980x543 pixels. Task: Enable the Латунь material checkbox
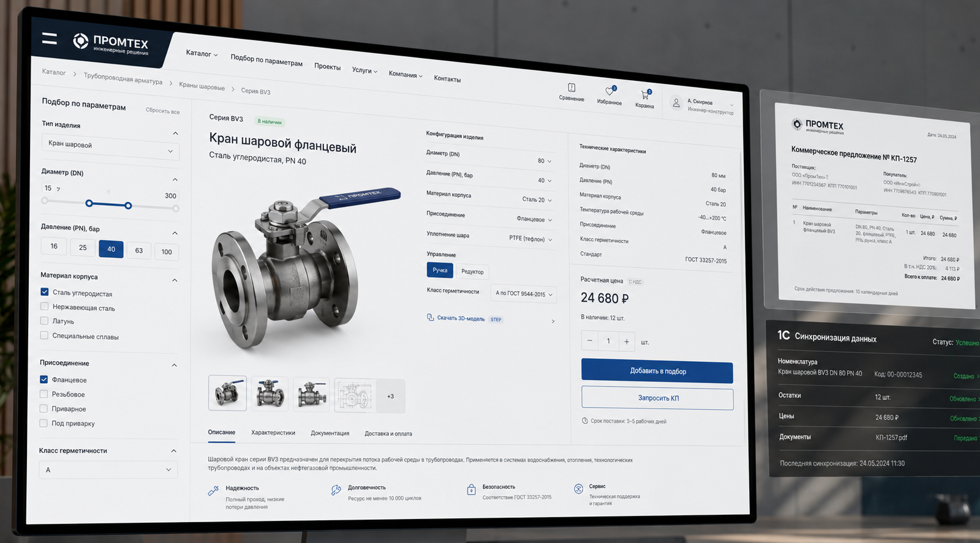pos(44,320)
